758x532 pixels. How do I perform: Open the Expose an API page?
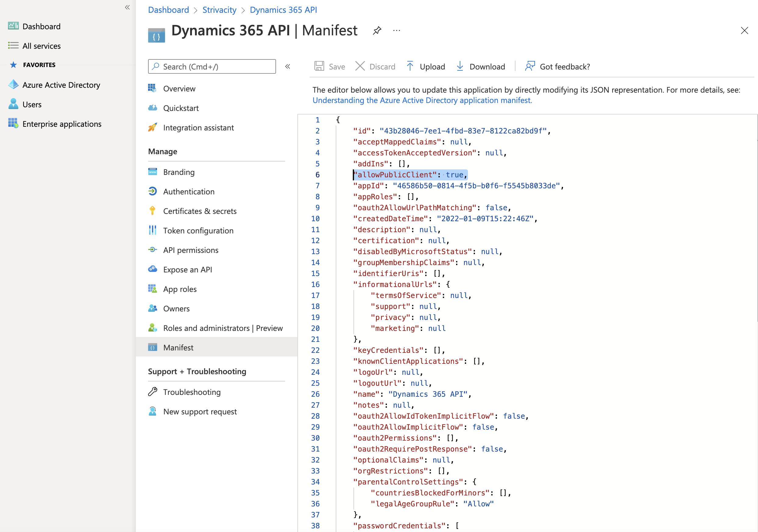pyautogui.click(x=187, y=269)
